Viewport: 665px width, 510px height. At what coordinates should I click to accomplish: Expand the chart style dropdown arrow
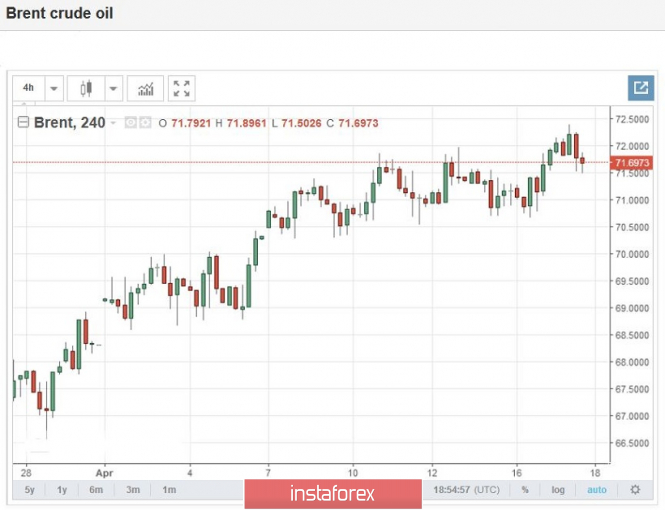pyautogui.click(x=113, y=89)
